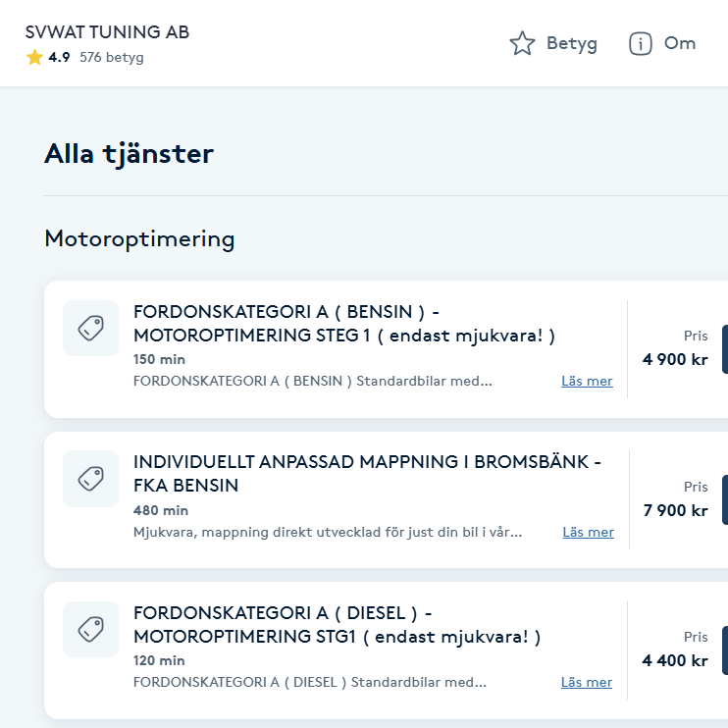
Task: Click description 'FORDONSKATEGORI A ( BENSIN ) Standardbilar med...'
Action: click(312, 382)
